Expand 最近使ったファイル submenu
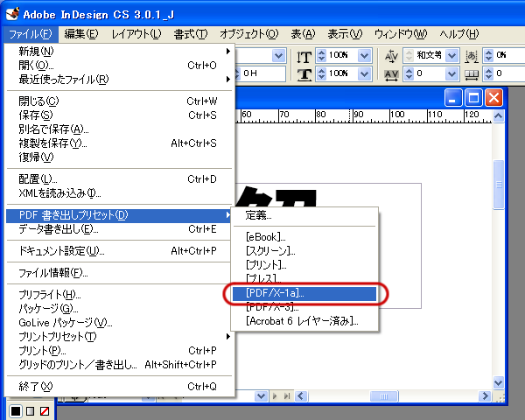 228,80
